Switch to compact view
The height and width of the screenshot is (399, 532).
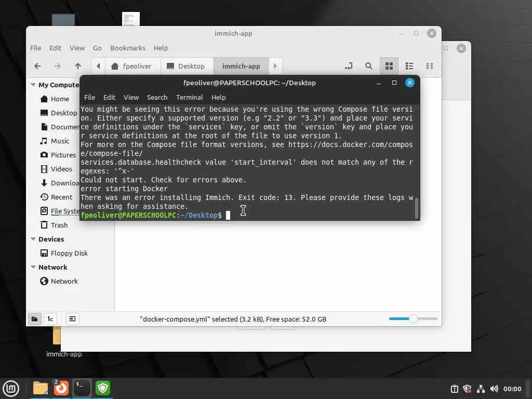430,66
